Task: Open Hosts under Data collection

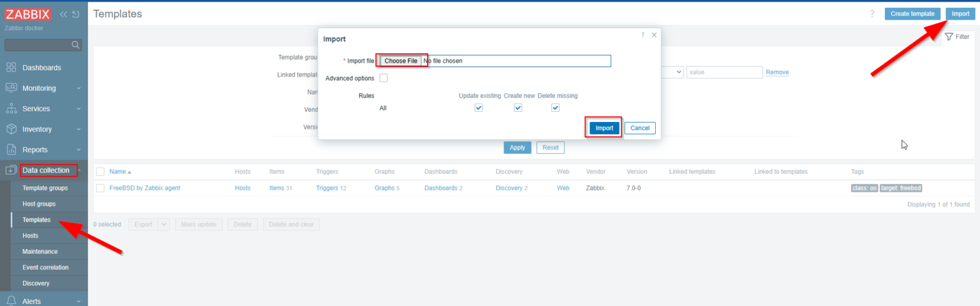Action: (30, 236)
